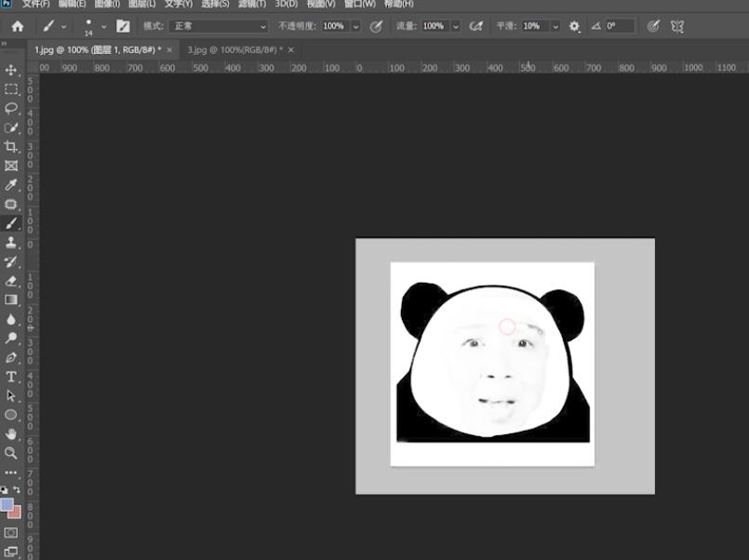Set the background color swatch
Screen dimensions: 749x560
(x=16, y=513)
